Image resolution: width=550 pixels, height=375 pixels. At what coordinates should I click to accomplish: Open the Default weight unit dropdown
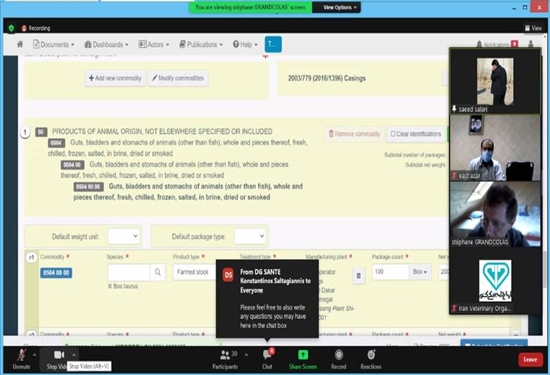coord(123,236)
